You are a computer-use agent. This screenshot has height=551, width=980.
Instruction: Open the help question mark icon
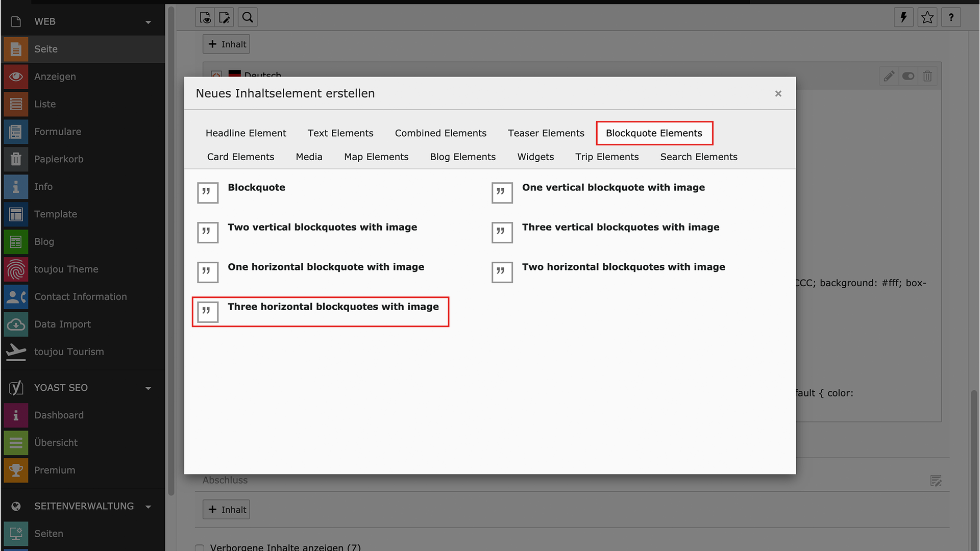(951, 17)
